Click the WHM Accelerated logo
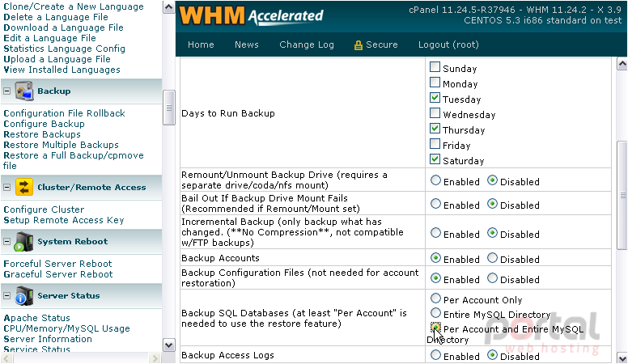This screenshot has width=628, height=364. (x=251, y=16)
